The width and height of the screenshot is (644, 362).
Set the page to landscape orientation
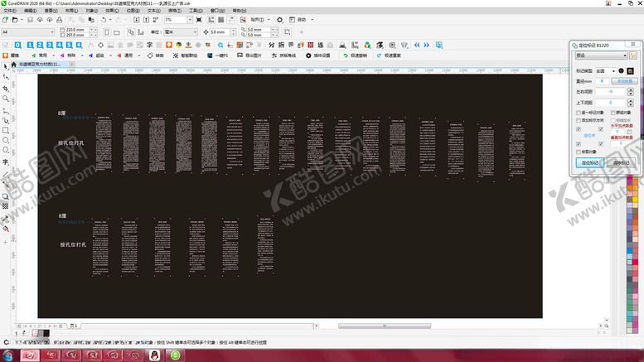pos(117,32)
